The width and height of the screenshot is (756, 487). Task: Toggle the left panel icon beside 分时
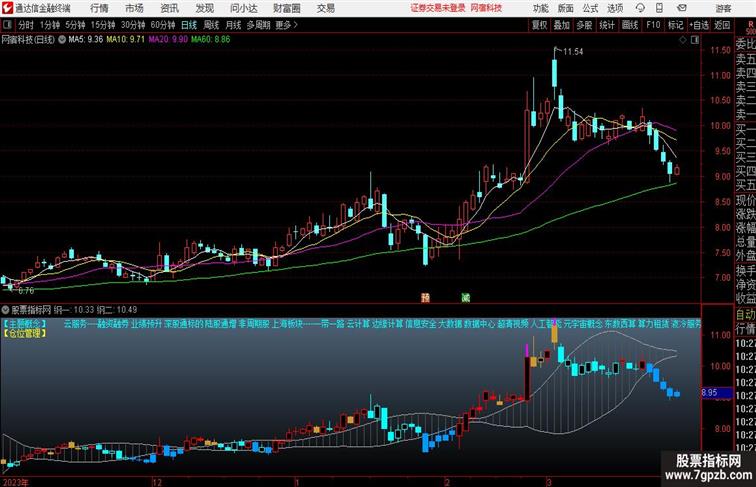coord(7,25)
